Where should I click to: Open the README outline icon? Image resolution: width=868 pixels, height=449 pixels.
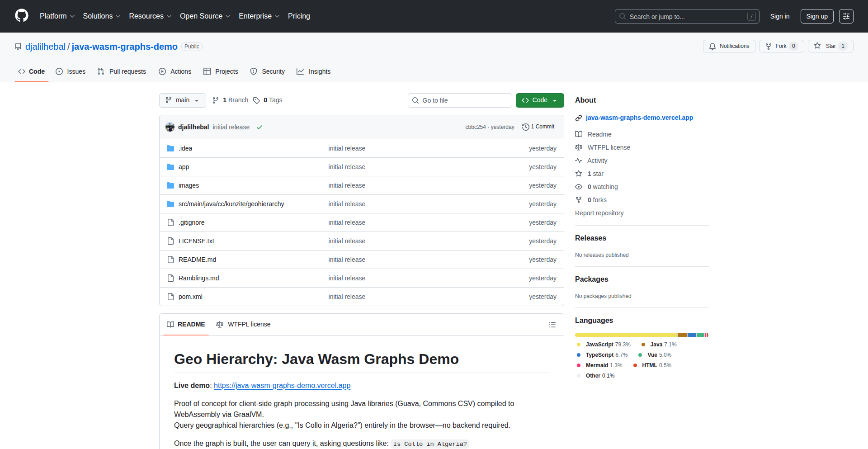pyautogui.click(x=552, y=325)
